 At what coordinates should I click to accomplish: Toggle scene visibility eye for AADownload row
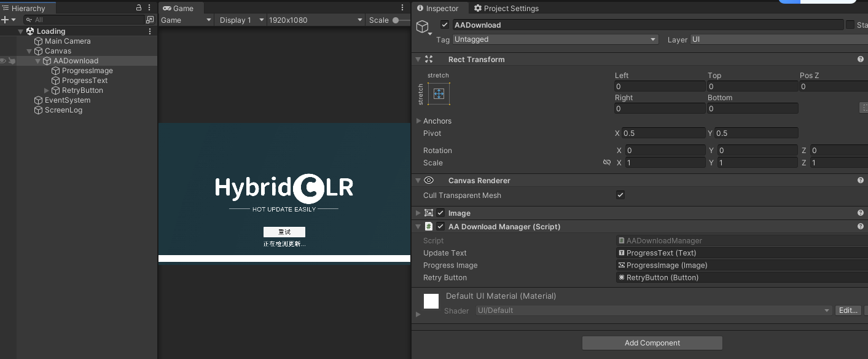[x=3, y=61]
